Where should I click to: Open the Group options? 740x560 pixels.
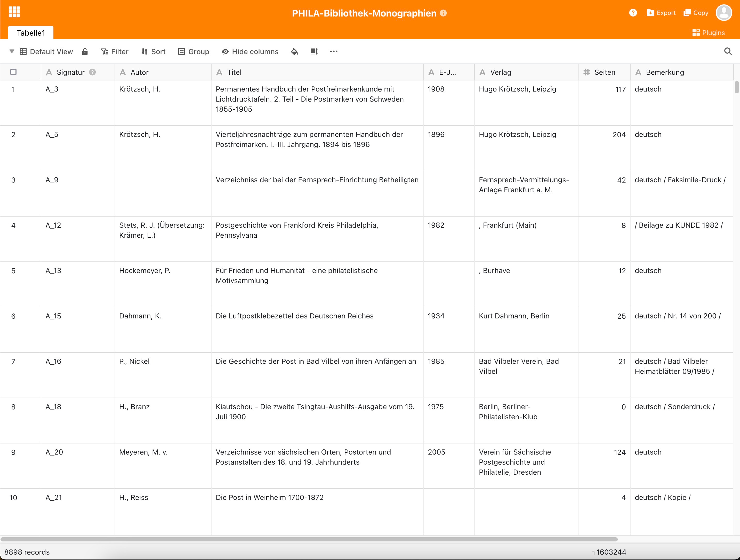coord(194,52)
